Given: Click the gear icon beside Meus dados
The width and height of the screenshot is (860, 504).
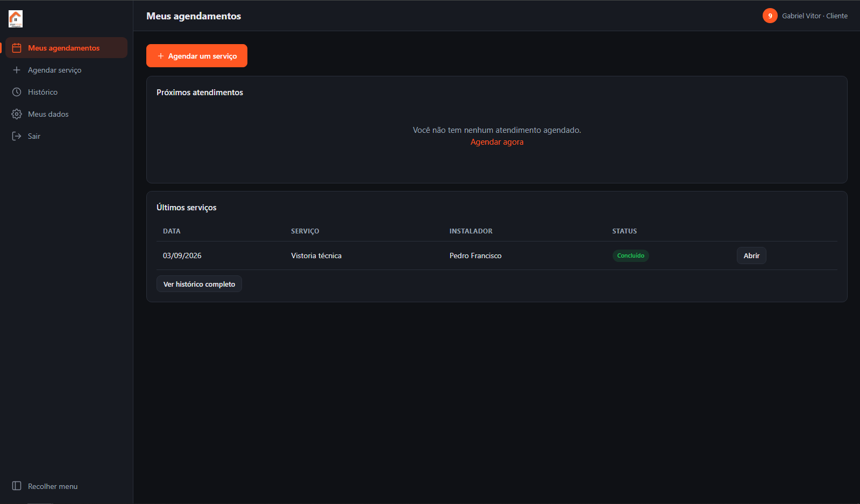Looking at the screenshot, I should (x=17, y=114).
